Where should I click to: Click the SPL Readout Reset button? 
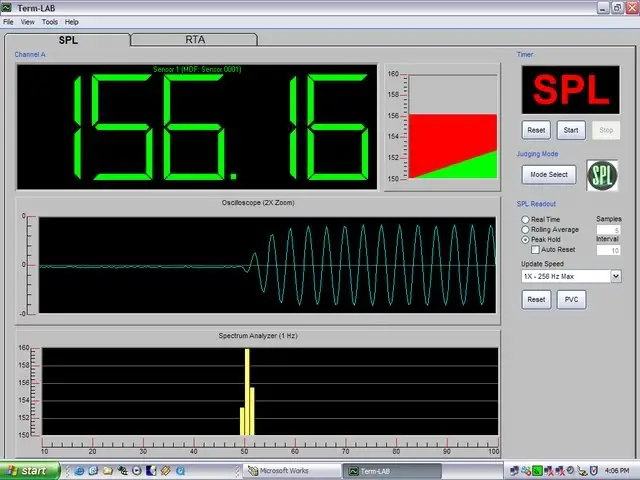536,300
